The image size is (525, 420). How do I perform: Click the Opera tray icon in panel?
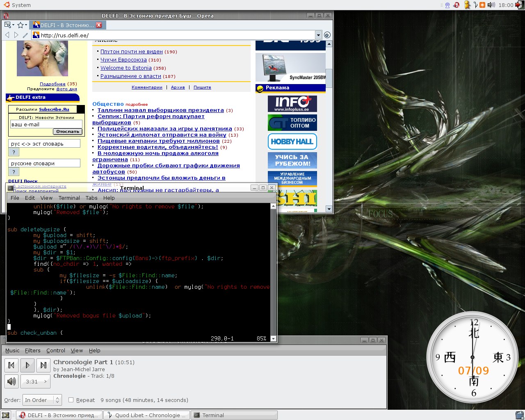[x=456, y=5]
